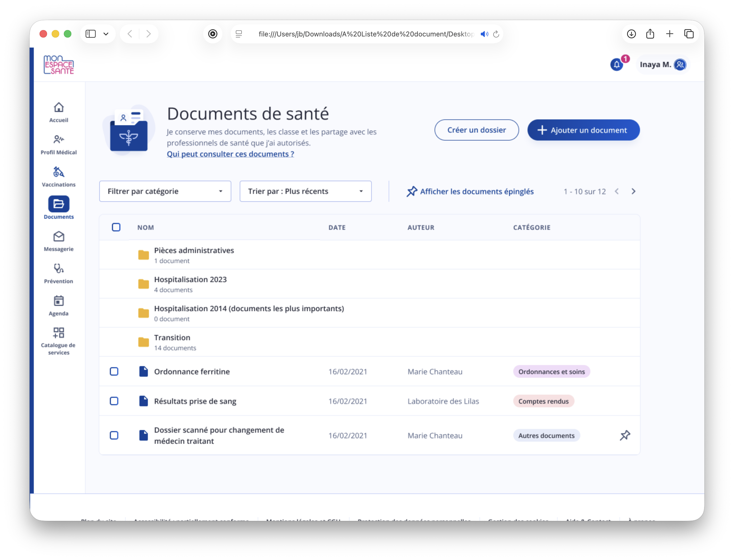
Task: Open the Hospitalisation 2023 folder
Action: click(190, 280)
